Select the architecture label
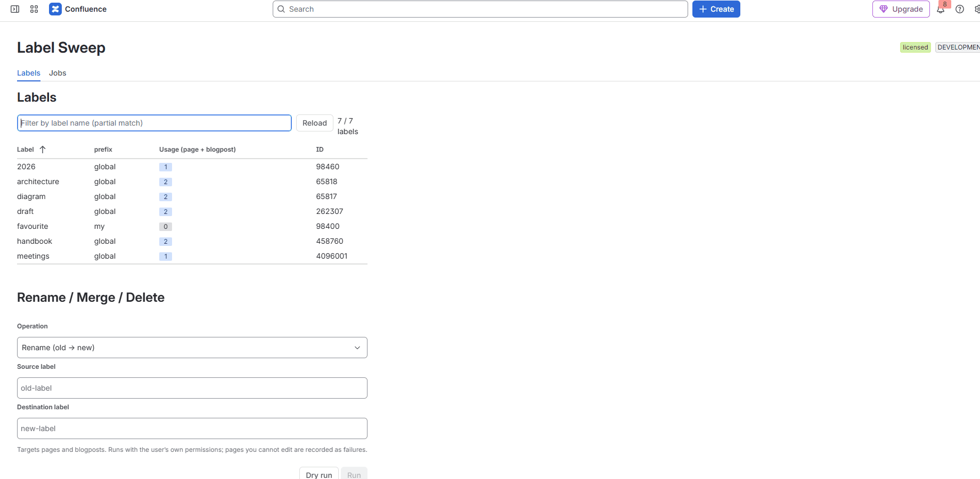 38,181
